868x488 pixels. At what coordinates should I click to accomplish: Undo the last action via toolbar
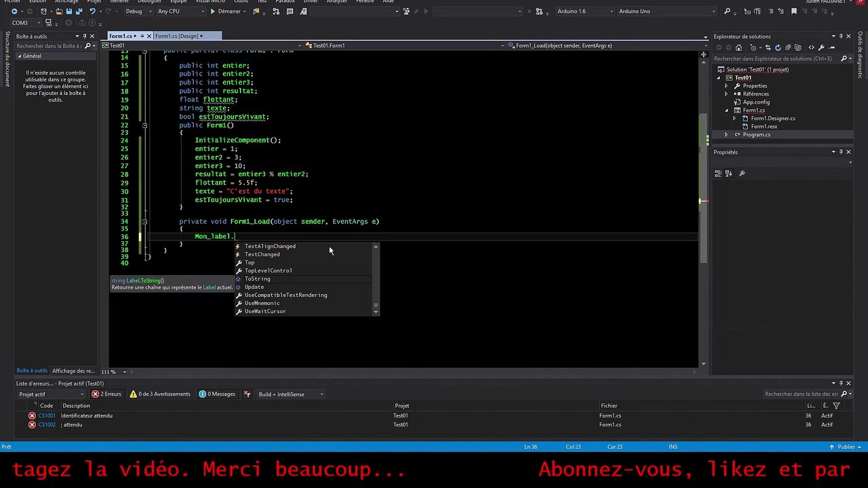93,12
